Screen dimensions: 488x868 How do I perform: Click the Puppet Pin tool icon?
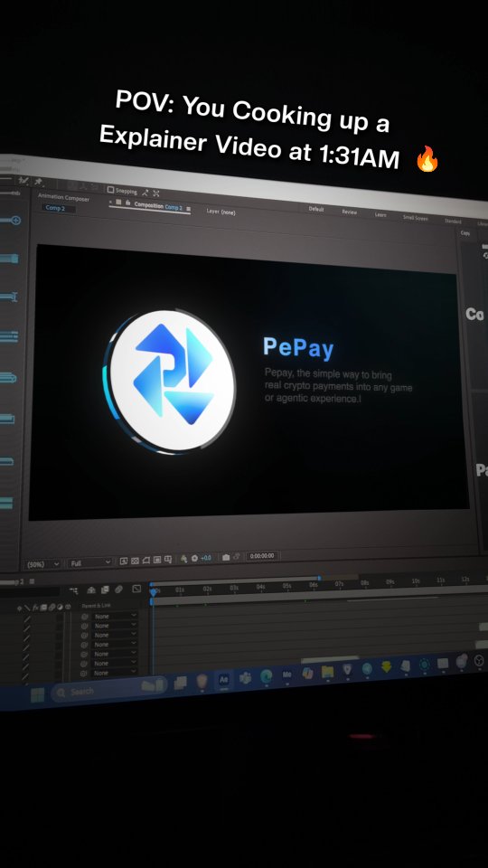[x=39, y=182]
